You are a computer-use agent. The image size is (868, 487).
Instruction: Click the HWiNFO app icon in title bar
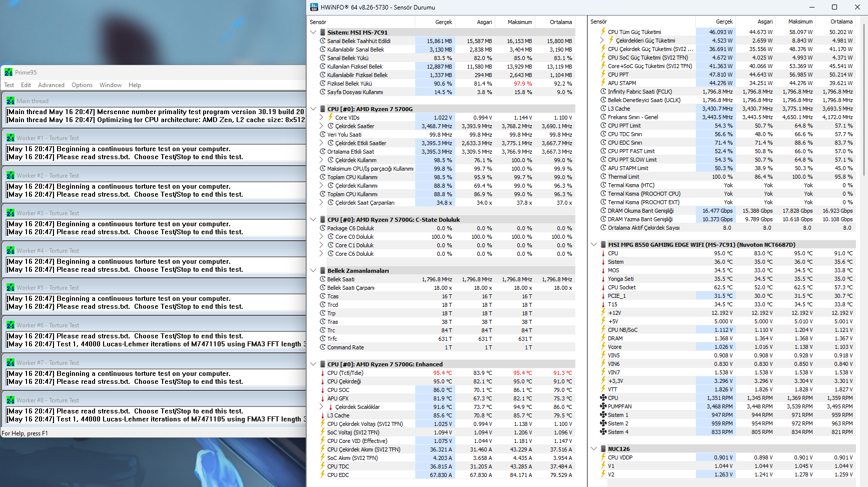pyautogui.click(x=314, y=7)
